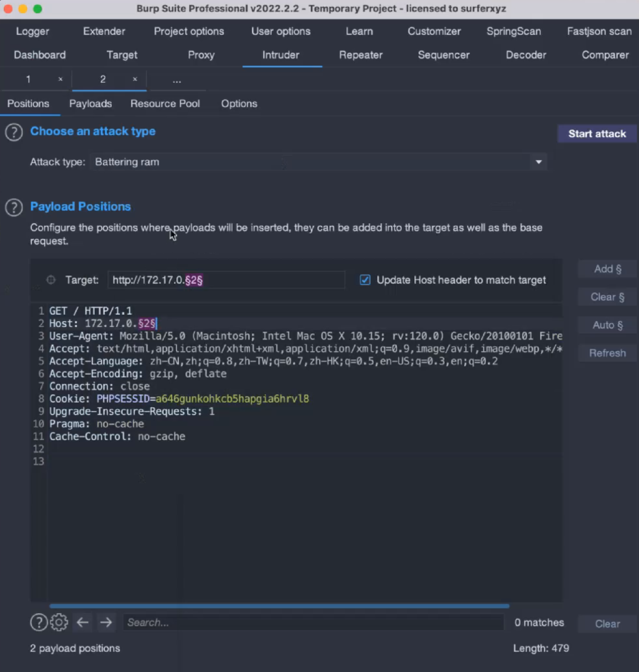Click the Add § button
The image size is (639, 672).
pos(608,269)
